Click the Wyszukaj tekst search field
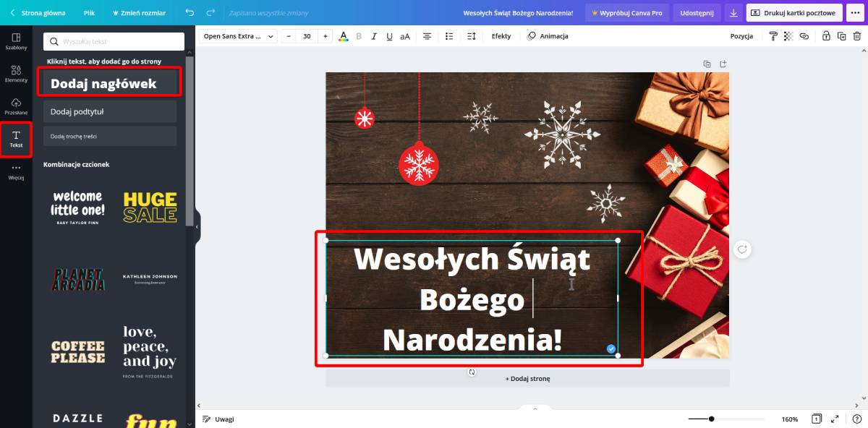This screenshot has width=868, height=428. tap(114, 42)
